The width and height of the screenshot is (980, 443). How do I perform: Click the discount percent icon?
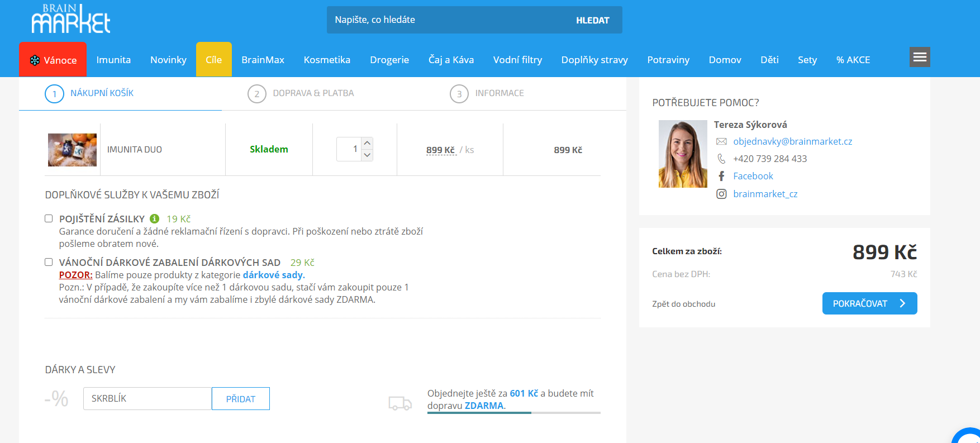pyautogui.click(x=56, y=398)
